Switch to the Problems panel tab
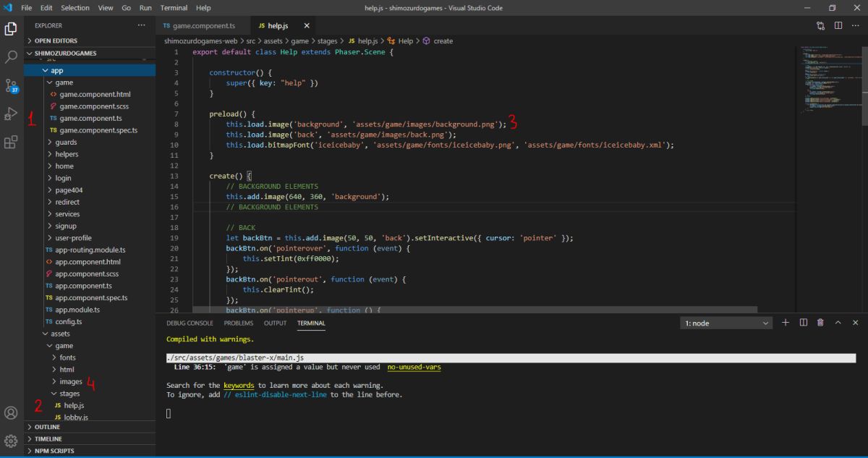 click(238, 323)
